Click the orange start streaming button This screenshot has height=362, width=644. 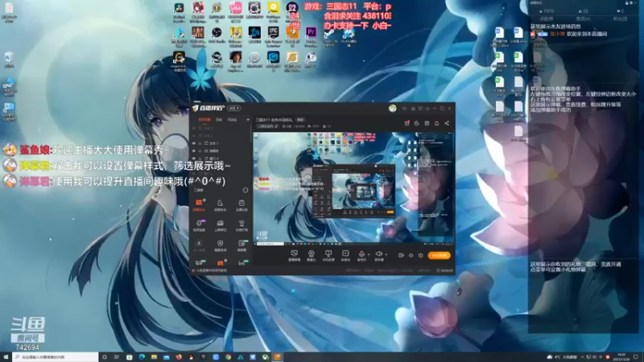439,255
